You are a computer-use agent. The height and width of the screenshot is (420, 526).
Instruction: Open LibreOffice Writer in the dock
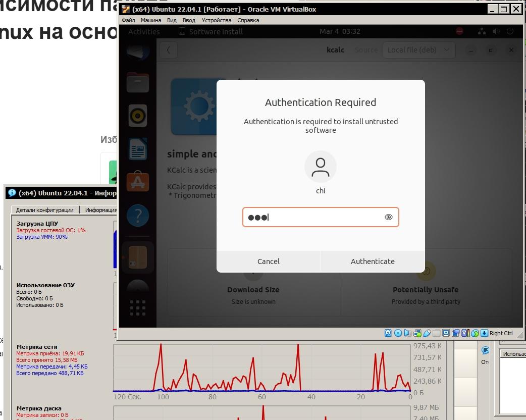138,149
